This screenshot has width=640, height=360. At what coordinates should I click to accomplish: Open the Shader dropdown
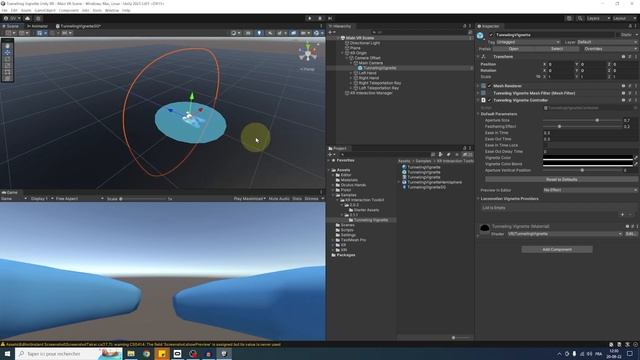click(x=564, y=234)
